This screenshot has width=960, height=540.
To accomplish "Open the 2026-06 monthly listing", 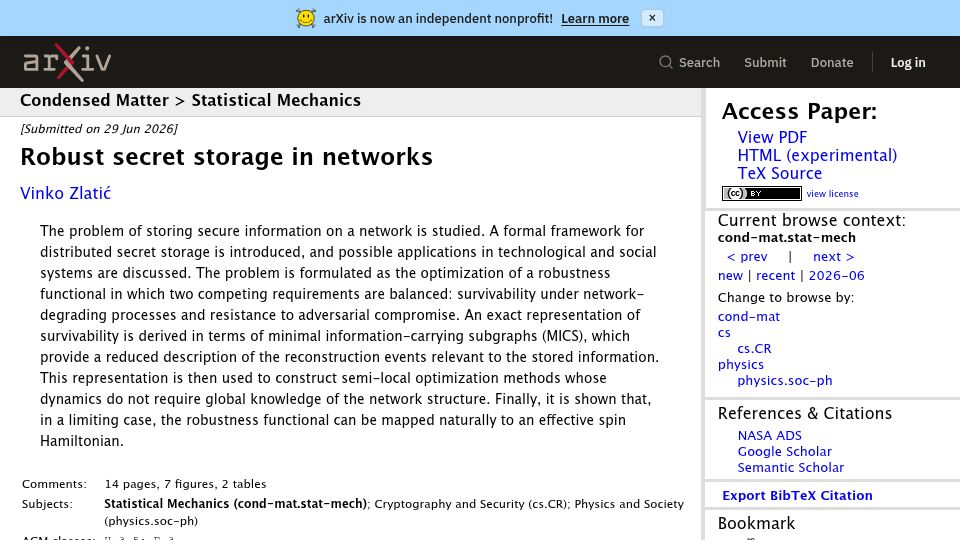I will click(836, 276).
